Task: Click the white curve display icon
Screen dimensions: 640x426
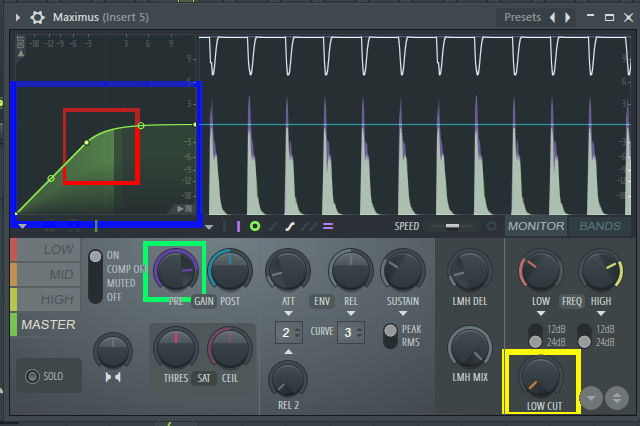Action: (290, 226)
